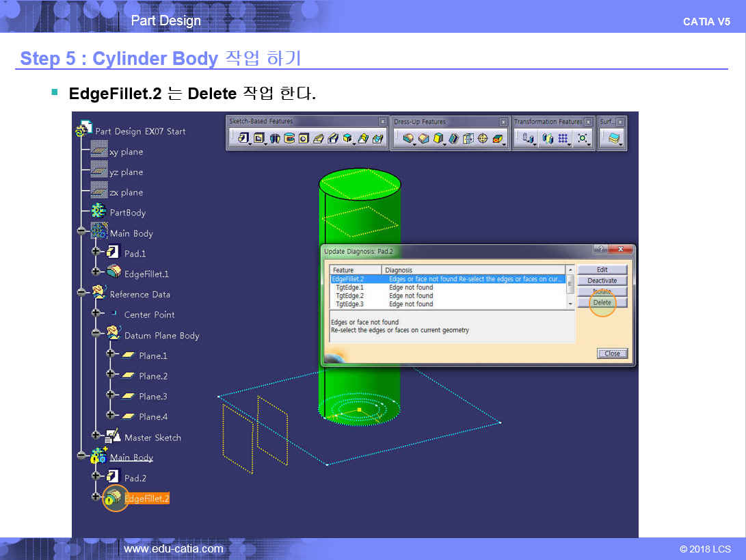746x560 pixels.
Task: Expand the Plane.1 node in tree
Action: pos(110,356)
